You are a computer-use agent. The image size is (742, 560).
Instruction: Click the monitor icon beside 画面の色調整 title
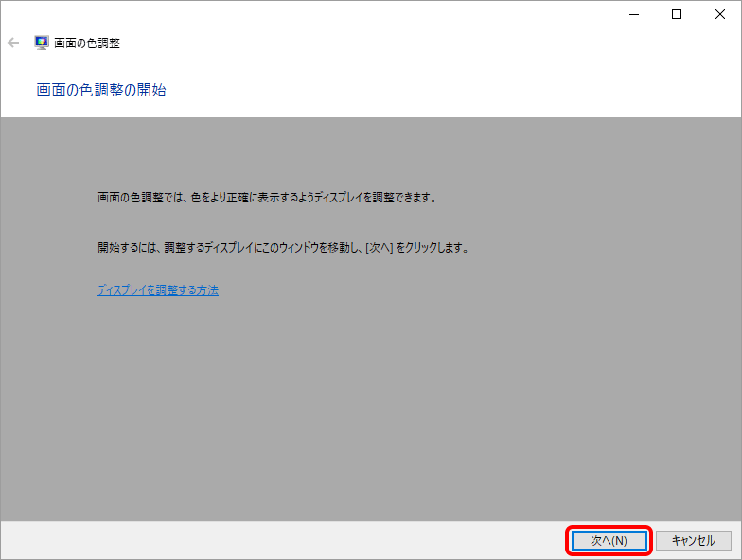click(42, 43)
